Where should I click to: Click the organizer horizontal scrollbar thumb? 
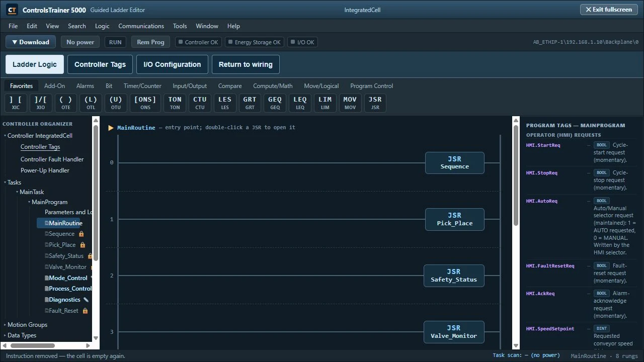(32, 345)
